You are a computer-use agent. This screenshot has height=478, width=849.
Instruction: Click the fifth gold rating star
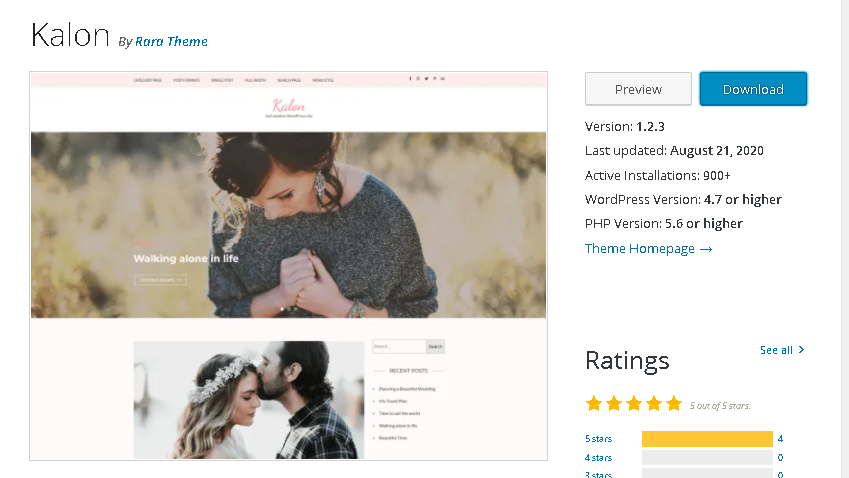pyautogui.click(x=674, y=404)
